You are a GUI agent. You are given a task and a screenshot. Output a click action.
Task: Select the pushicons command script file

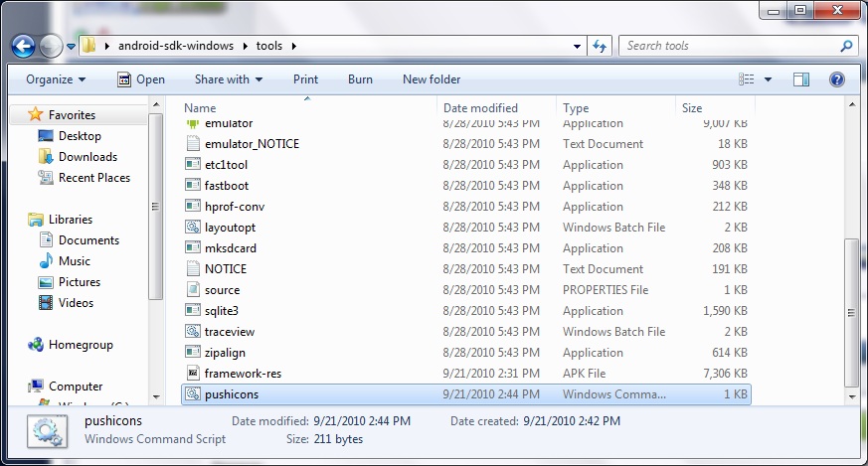tap(231, 394)
